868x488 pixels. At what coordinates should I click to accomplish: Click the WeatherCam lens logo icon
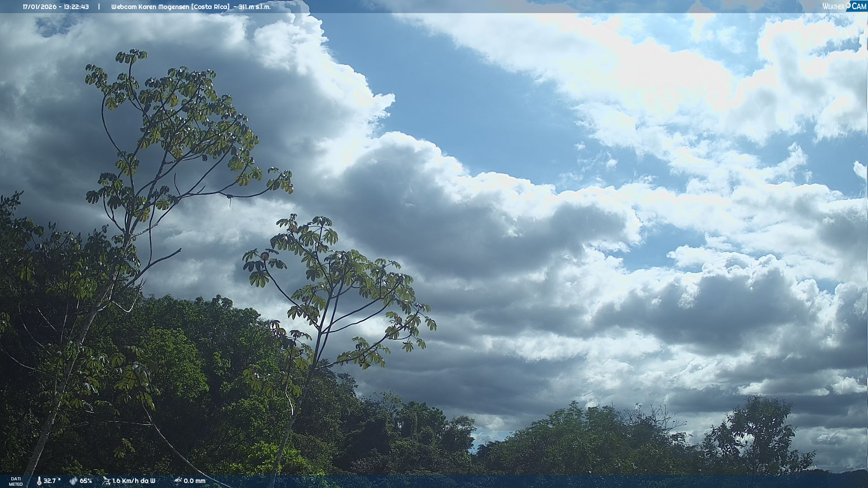[x=849, y=5]
